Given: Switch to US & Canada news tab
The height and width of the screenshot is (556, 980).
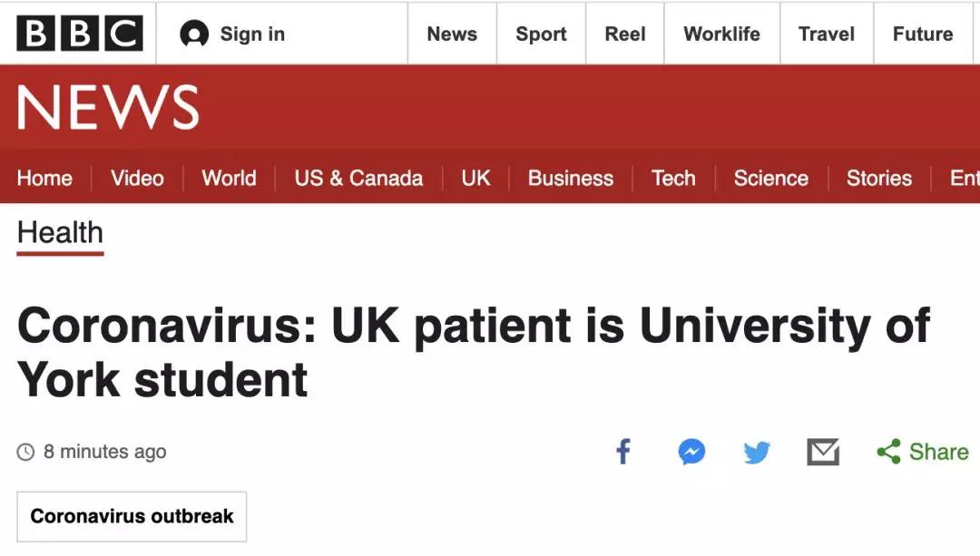Looking at the screenshot, I should click(x=358, y=178).
